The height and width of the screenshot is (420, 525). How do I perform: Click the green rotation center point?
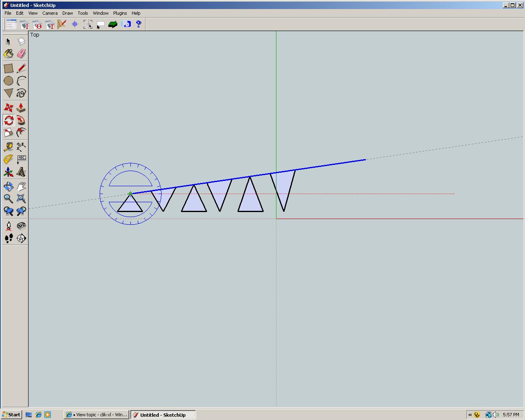pyautogui.click(x=130, y=194)
